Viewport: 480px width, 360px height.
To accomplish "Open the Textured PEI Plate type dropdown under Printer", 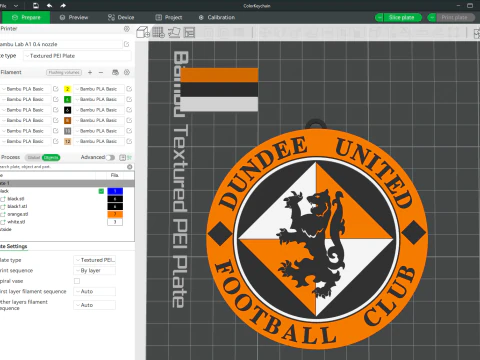I will (x=77, y=56).
